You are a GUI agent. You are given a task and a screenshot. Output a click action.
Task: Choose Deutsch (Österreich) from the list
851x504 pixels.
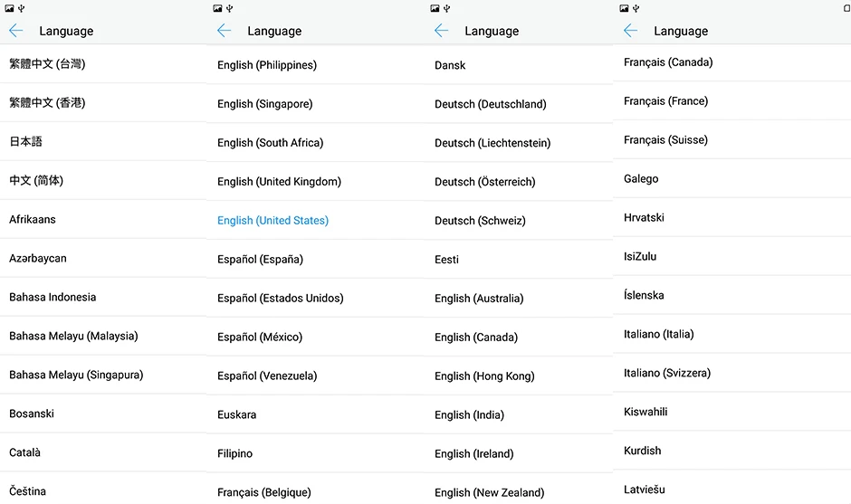[x=484, y=181]
